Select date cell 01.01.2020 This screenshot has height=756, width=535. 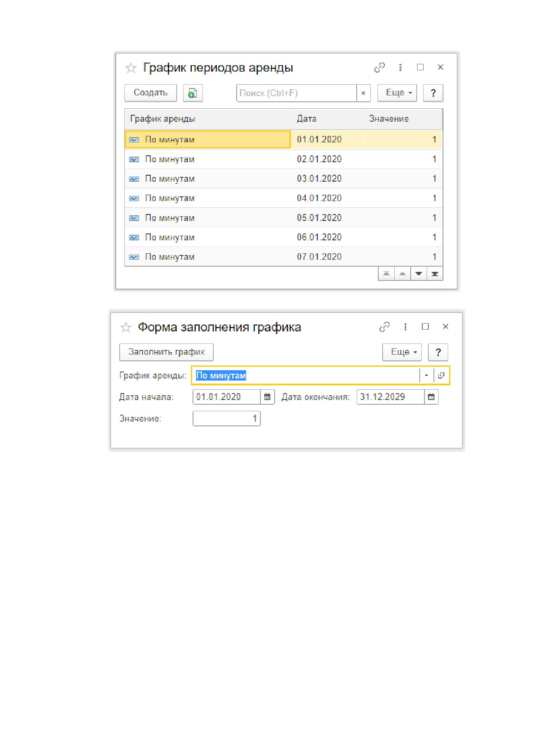(x=327, y=139)
